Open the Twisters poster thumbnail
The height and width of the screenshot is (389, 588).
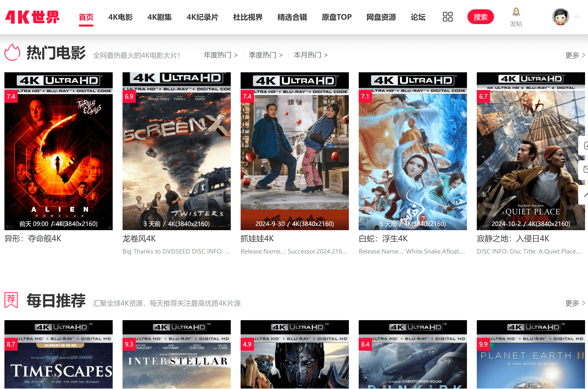click(176, 151)
